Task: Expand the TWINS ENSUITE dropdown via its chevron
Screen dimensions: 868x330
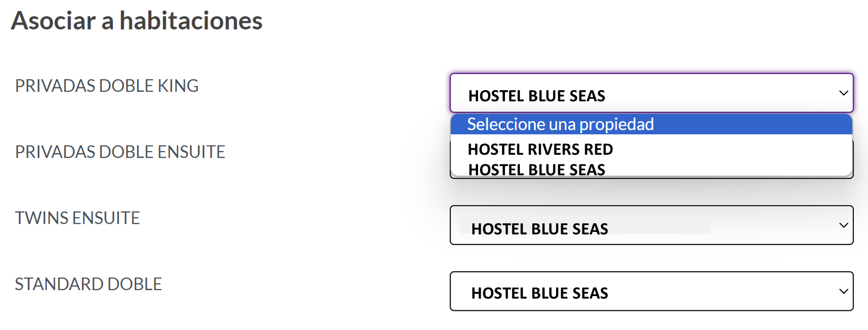Action: pos(843,225)
